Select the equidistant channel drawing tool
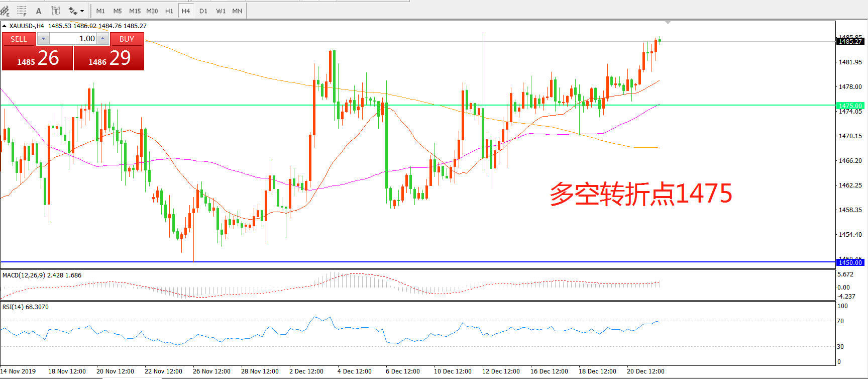The width and height of the screenshot is (868, 379). point(5,11)
